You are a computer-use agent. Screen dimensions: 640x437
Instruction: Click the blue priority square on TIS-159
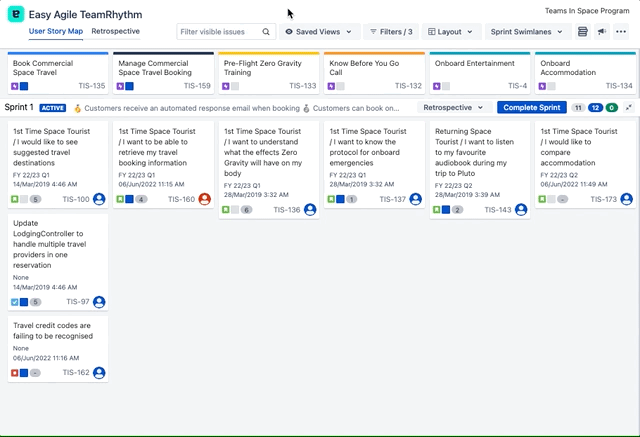pos(130,86)
